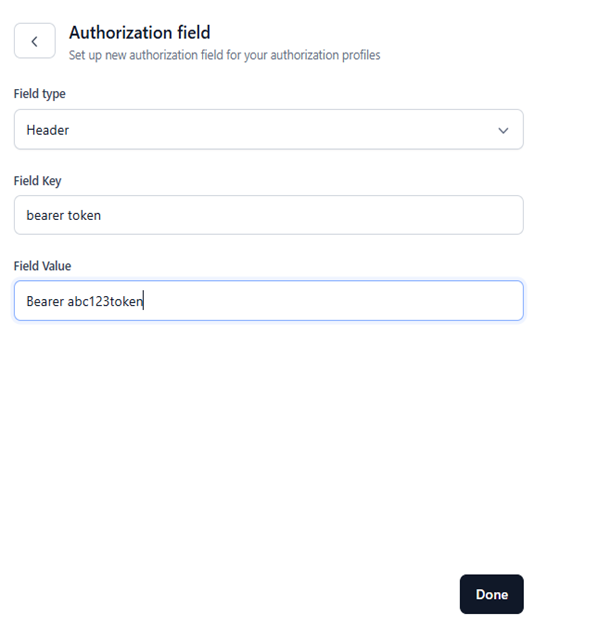Expand the Field type dropdown chevron

[503, 130]
